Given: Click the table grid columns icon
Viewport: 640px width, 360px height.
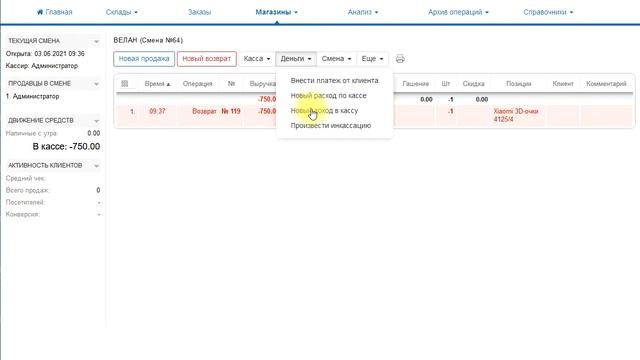Looking at the screenshot, I should 124,84.
